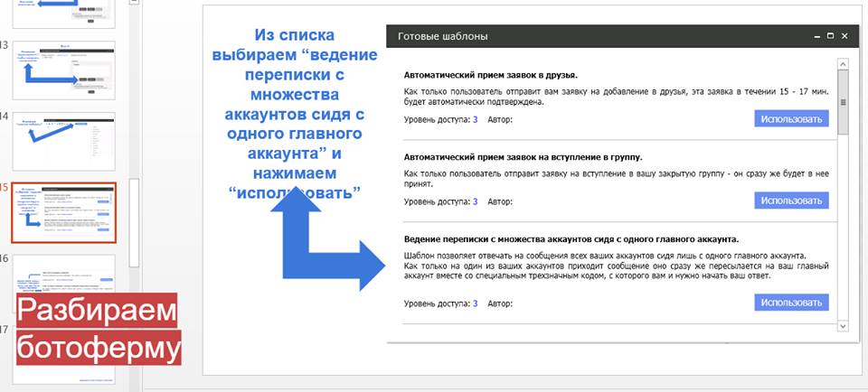The width and height of the screenshot is (868, 392).
Task: Click the template list scroll-up arrow
Action: (x=843, y=64)
